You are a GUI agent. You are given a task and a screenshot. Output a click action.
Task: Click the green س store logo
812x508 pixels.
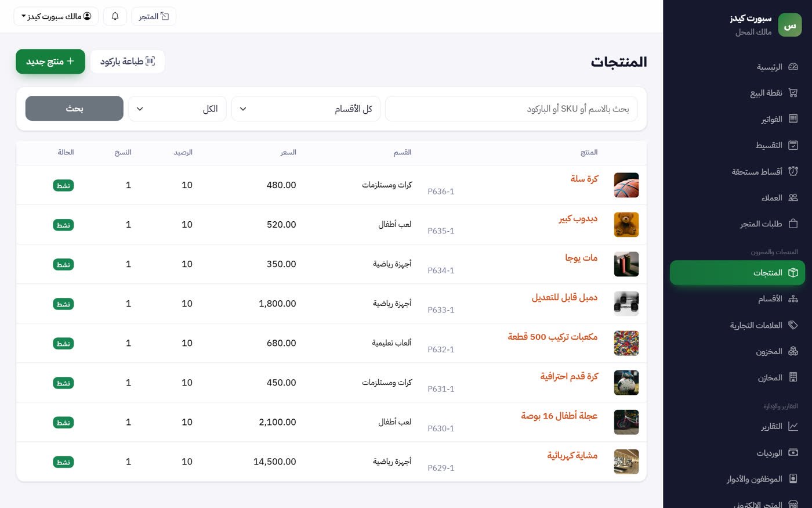coord(789,26)
